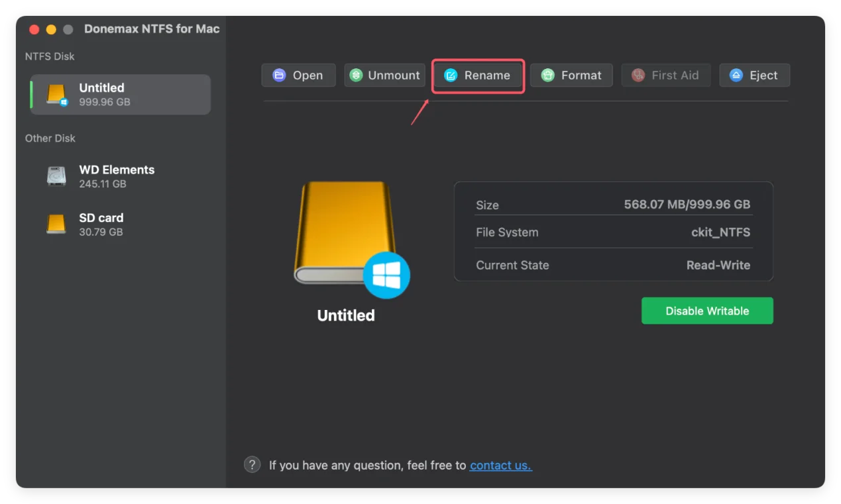
Task: Select the Untitled 999.96 GB disk in sidebar
Action: (x=121, y=95)
